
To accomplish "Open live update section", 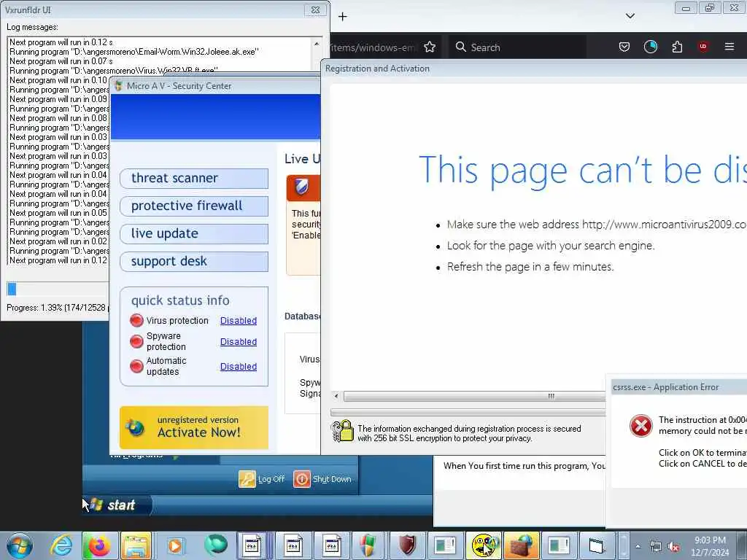I will pyautogui.click(x=194, y=234).
